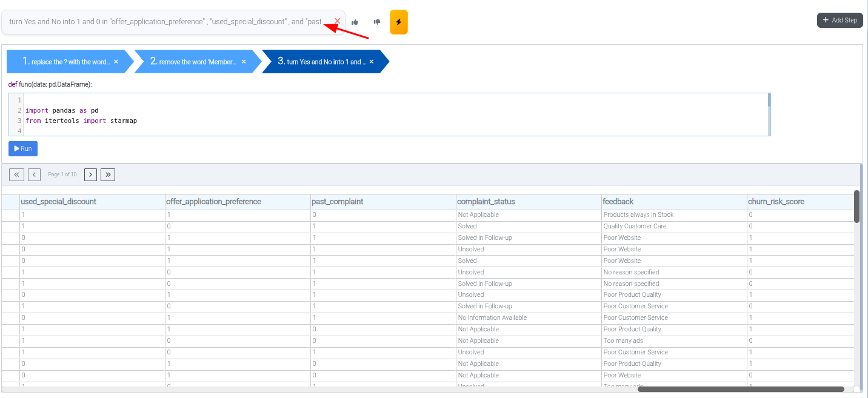Jump to the last page of results
This screenshot has height=398, width=868.
[x=108, y=174]
